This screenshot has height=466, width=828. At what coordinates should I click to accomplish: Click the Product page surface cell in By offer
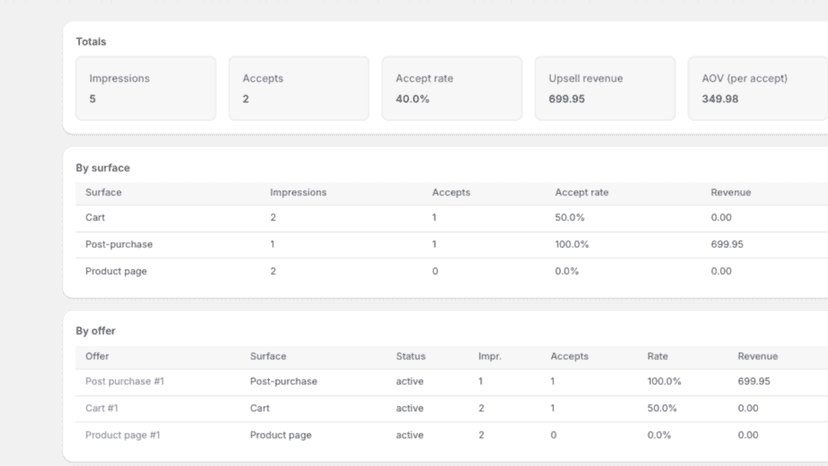point(280,435)
